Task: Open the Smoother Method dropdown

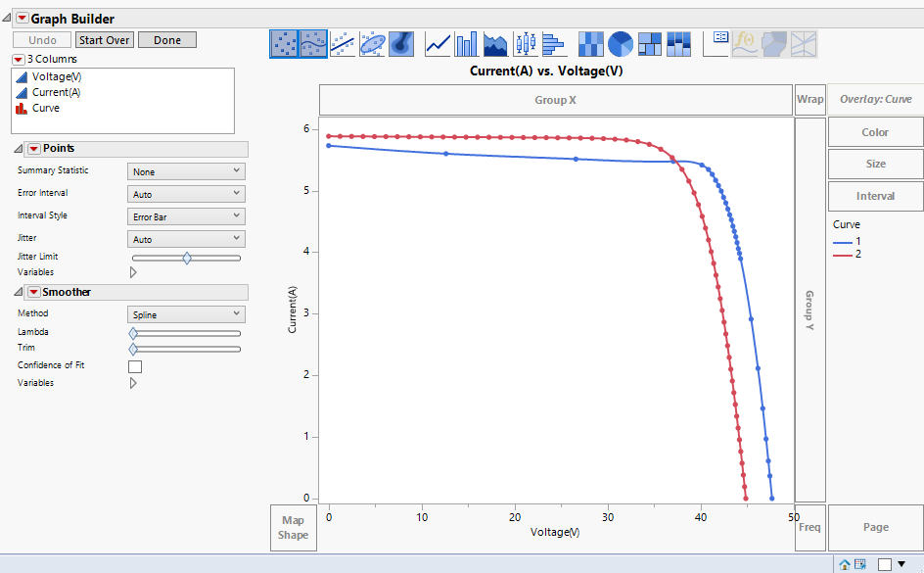Action: pos(185,313)
